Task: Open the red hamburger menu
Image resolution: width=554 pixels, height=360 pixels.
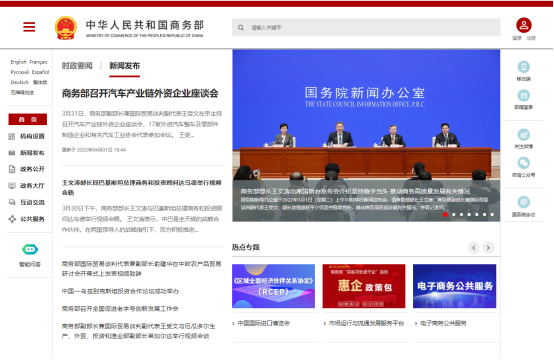Action: pos(29,27)
